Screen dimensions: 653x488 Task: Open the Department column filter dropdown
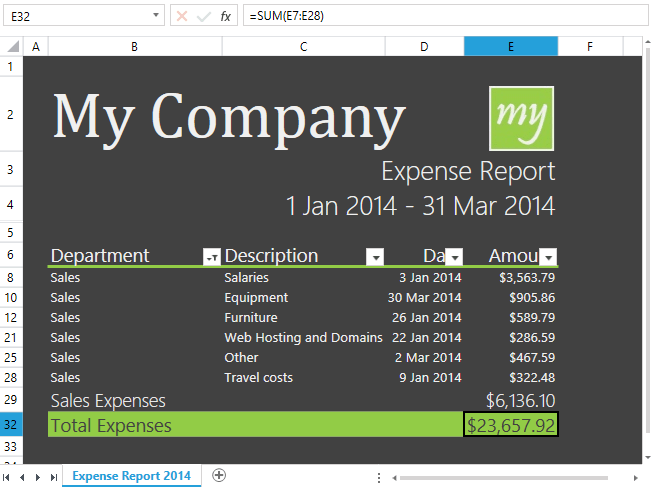[212, 257]
